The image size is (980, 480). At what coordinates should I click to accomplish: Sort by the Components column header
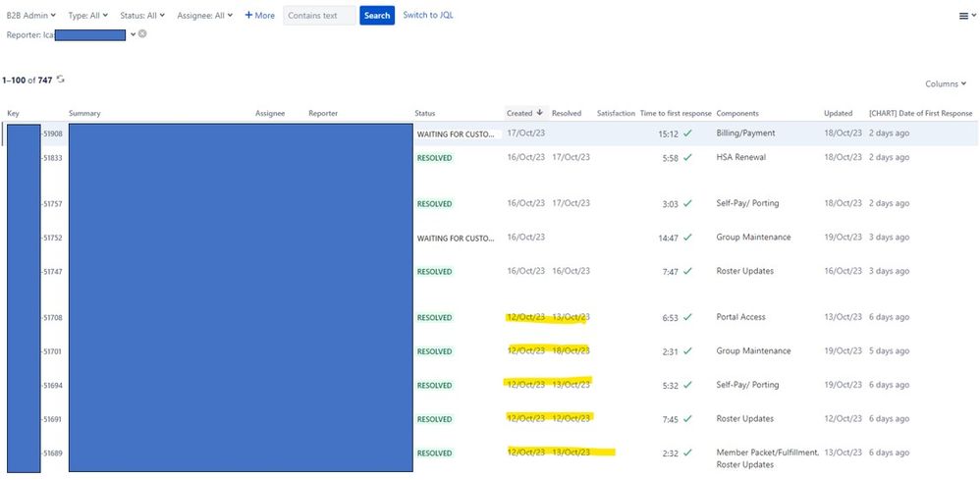[x=737, y=113]
